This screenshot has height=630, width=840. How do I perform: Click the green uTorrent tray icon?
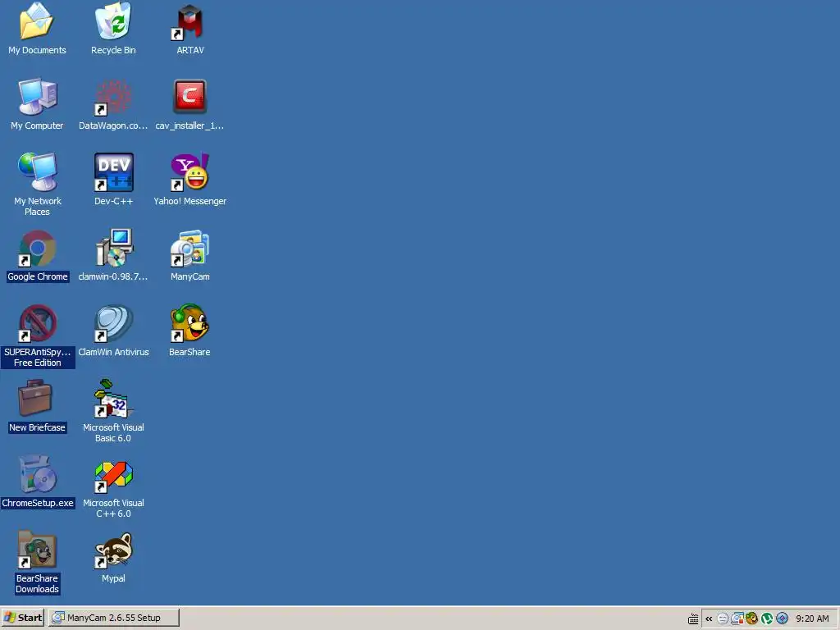click(x=767, y=619)
